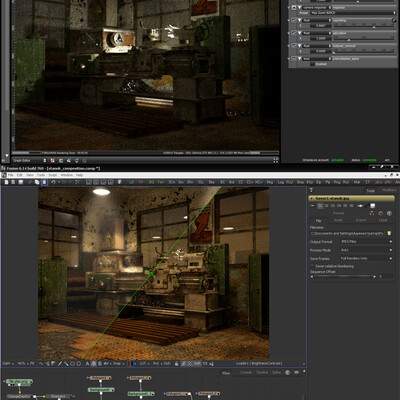Switch to the Tools tab in control panel
The height and width of the screenshot is (400, 400).
[371, 191]
